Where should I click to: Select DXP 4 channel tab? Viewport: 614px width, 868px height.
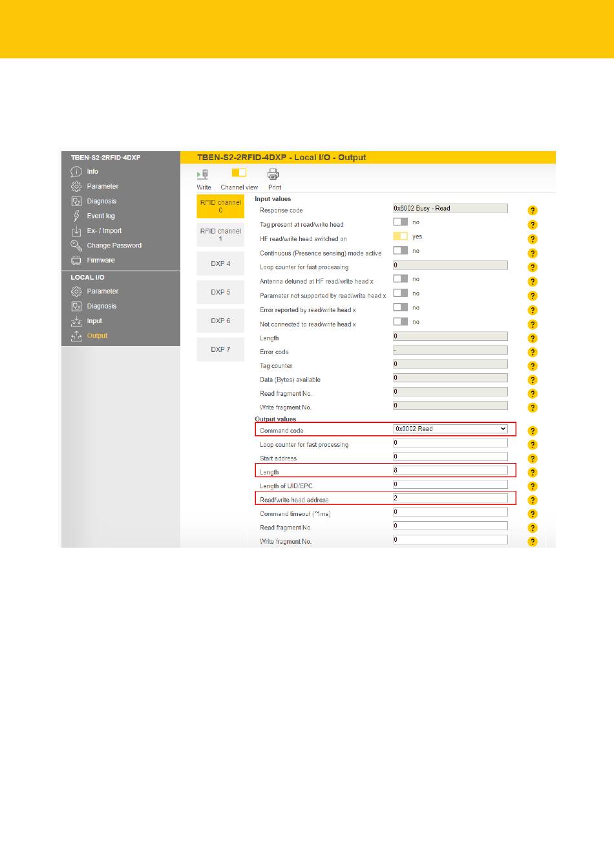[x=220, y=263]
